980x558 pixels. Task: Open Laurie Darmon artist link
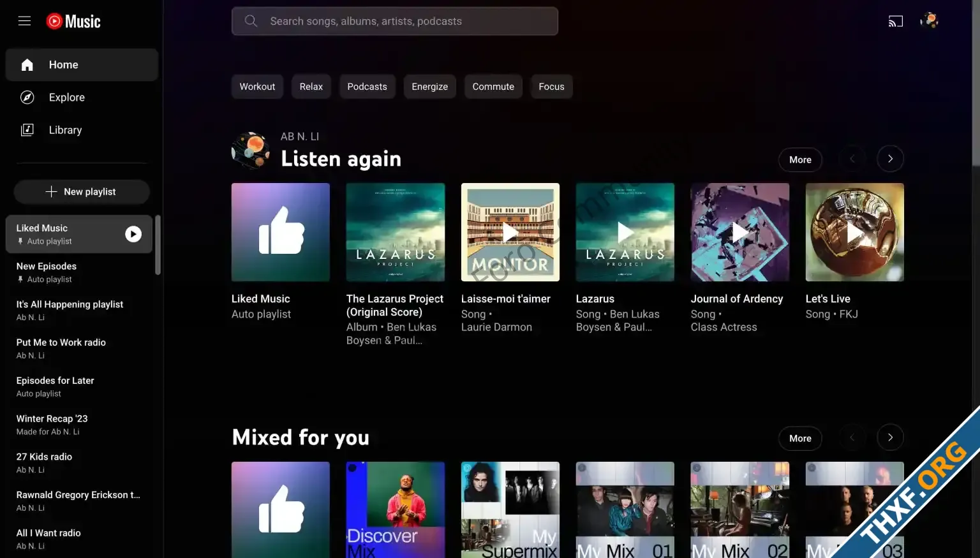[496, 327]
